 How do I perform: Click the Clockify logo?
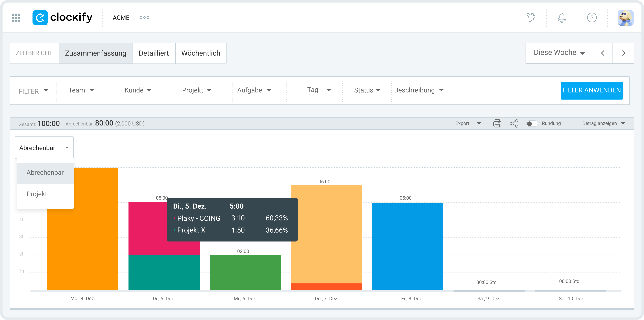pos(62,17)
